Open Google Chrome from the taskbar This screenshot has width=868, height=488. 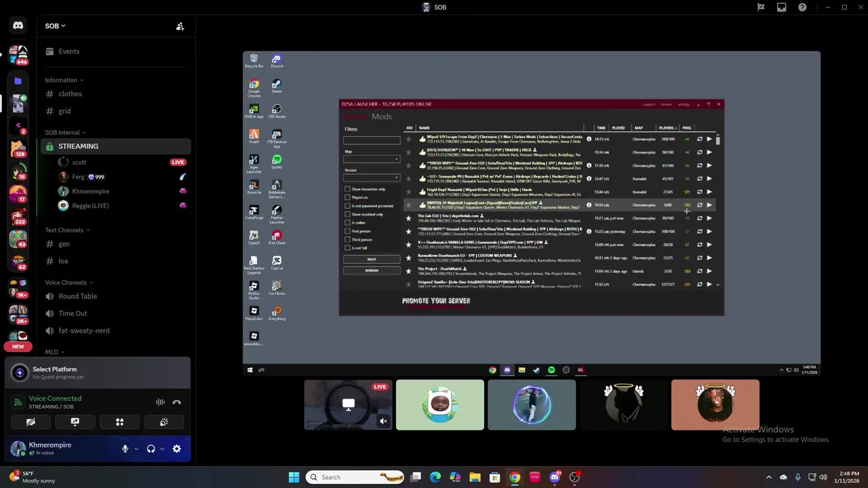(515, 477)
